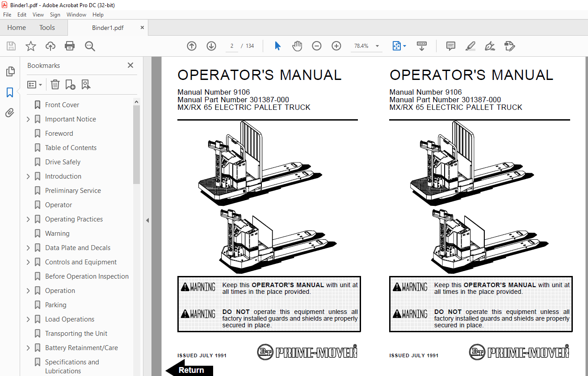The height and width of the screenshot is (376, 588).
Task: Open the Sign menu
Action: point(55,15)
